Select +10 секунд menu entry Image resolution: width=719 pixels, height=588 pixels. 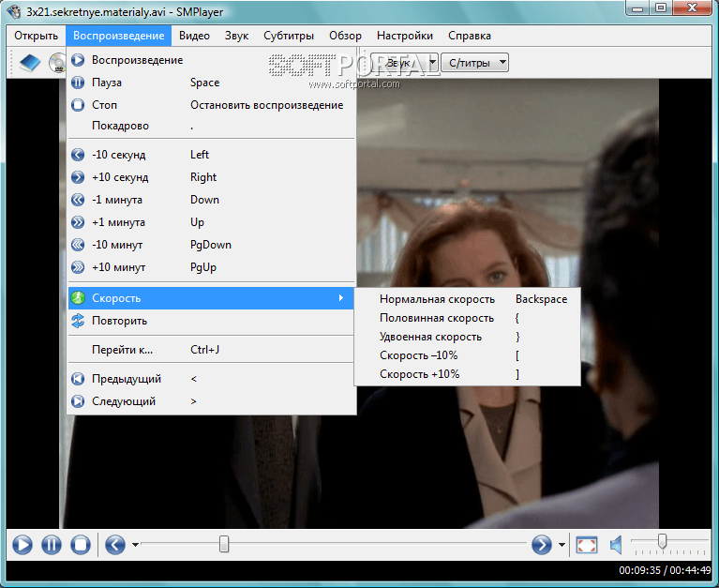tap(211, 177)
